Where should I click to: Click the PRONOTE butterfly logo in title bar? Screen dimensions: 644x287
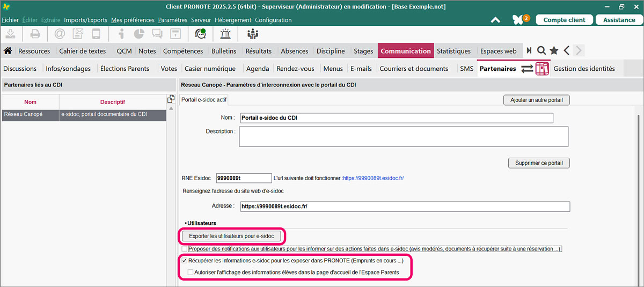click(6, 6)
